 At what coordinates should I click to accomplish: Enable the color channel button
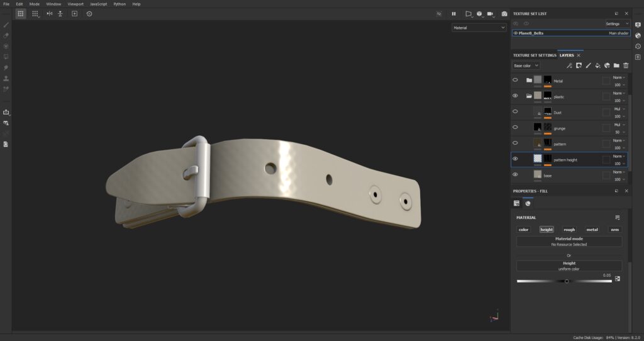point(524,230)
